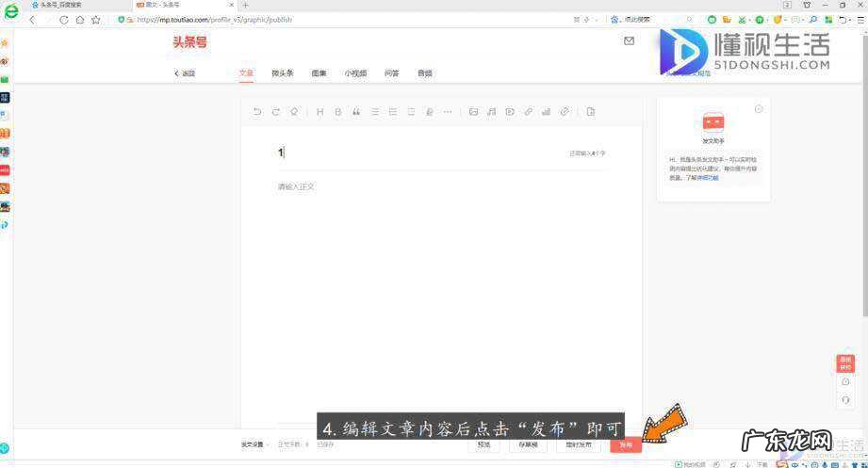Insert a video with the video icon
Screen dimensions: 868x468
510,112
